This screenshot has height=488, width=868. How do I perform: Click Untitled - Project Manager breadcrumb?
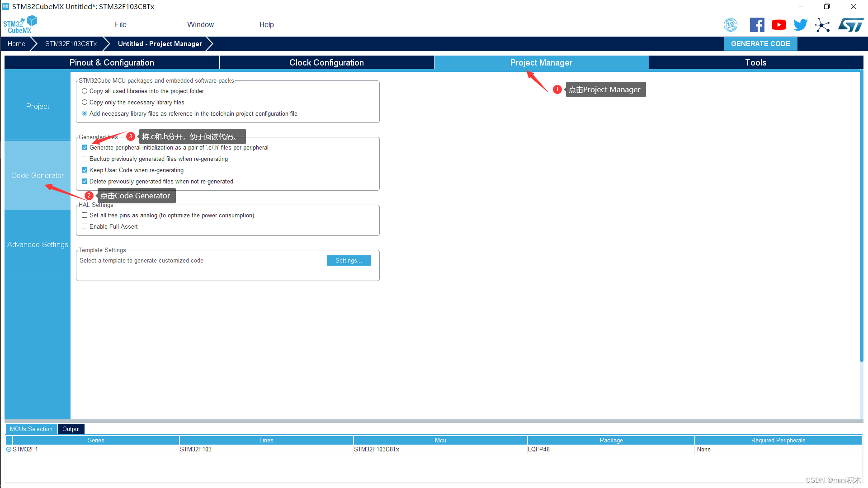160,44
